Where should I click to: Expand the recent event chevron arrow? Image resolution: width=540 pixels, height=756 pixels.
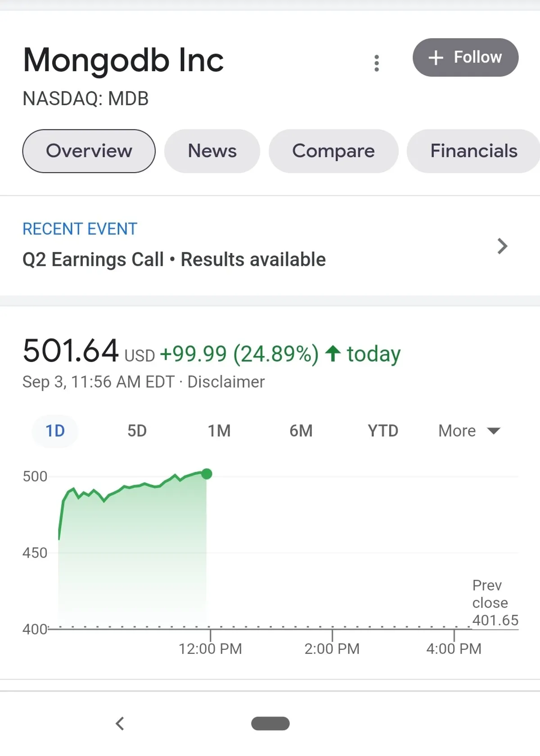coord(502,246)
